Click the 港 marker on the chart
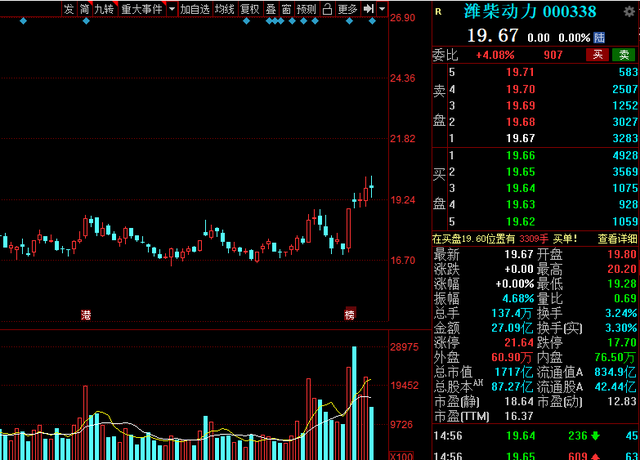The width and height of the screenshot is (640, 460). pos(86,315)
